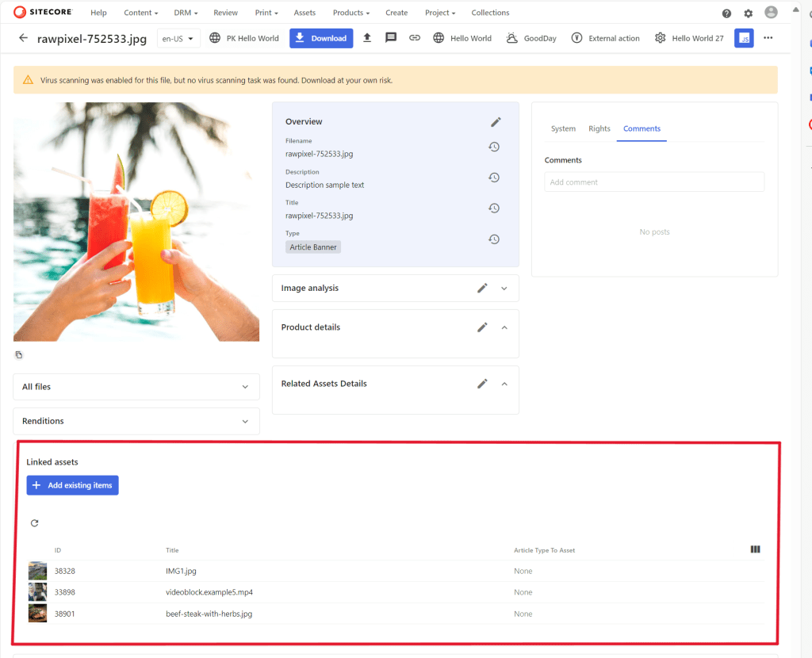Viewport: 812px width, 658px height.
Task: View history for the Description field
Action: pyautogui.click(x=493, y=178)
